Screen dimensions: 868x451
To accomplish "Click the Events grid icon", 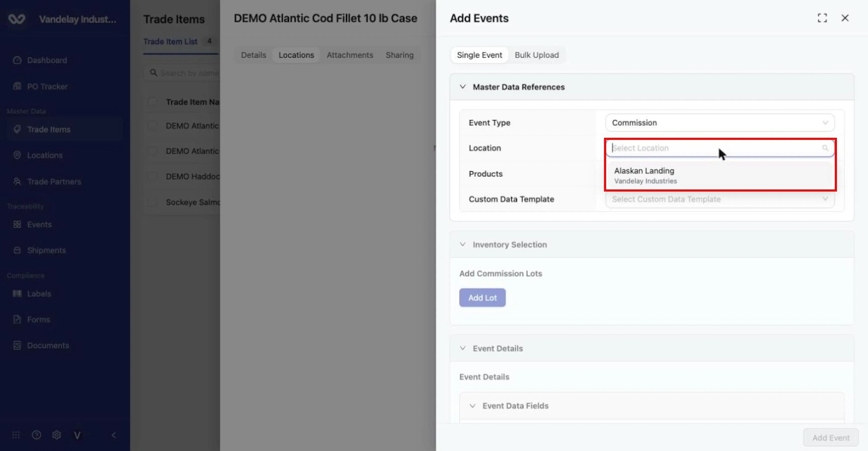I will point(17,224).
